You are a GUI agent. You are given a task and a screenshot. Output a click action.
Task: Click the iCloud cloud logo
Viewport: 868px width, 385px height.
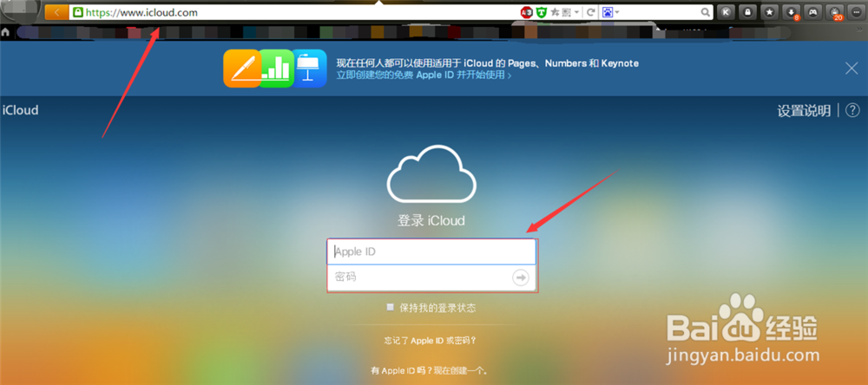(431, 174)
